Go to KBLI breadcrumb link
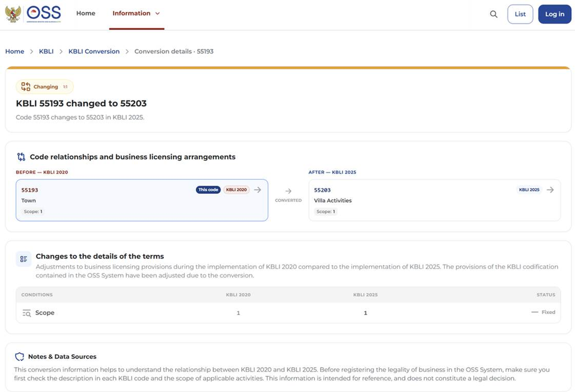The width and height of the screenshot is (575, 392). [46, 51]
